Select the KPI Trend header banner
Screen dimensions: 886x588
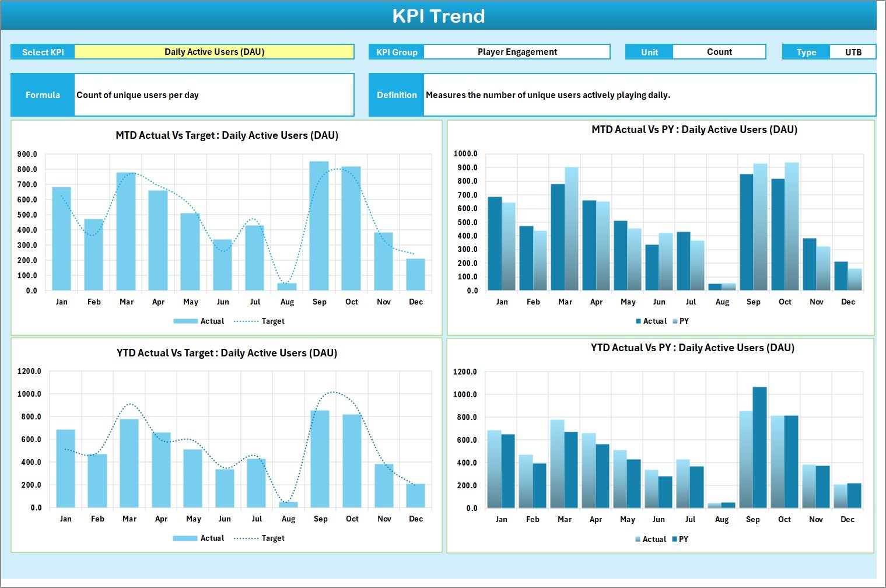[x=439, y=16]
